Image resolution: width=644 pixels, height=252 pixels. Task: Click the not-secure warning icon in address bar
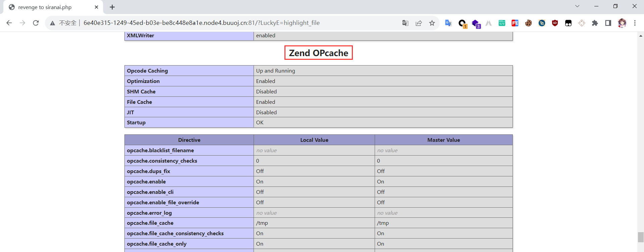[x=52, y=23]
